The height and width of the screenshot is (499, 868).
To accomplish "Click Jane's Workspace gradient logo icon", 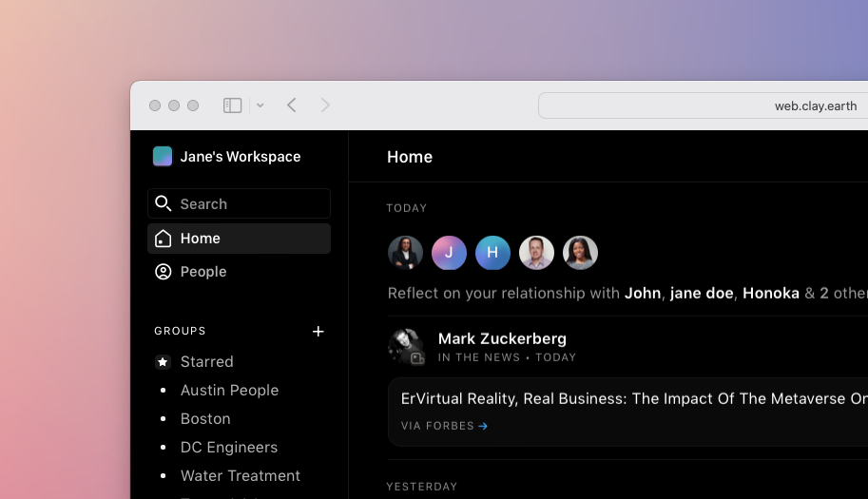I will (163, 157).
